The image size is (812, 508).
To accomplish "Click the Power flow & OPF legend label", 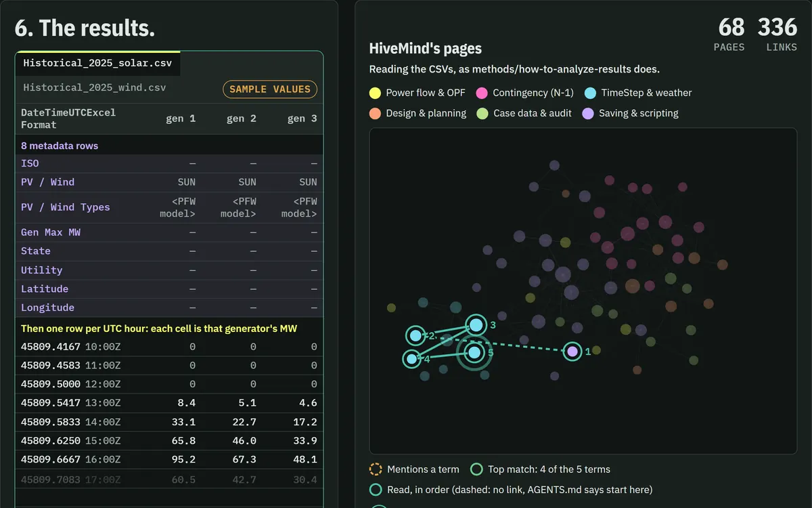I will coord(426,93).
